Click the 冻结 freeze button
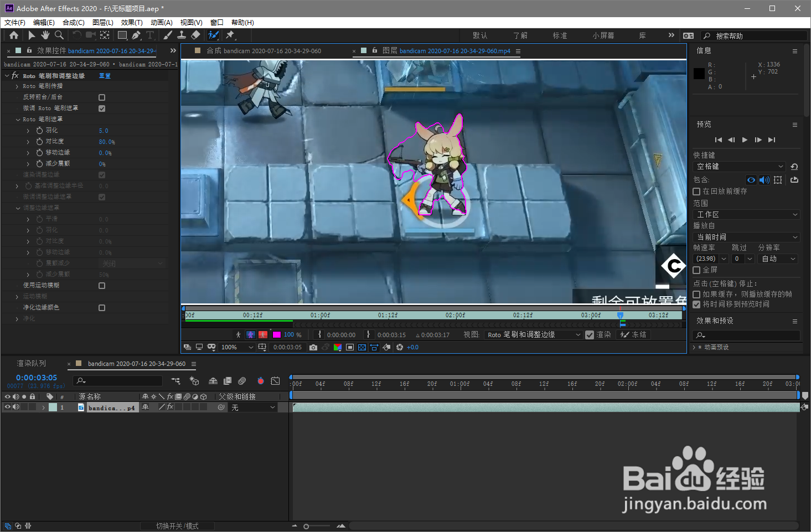 (x=634, y=335)
